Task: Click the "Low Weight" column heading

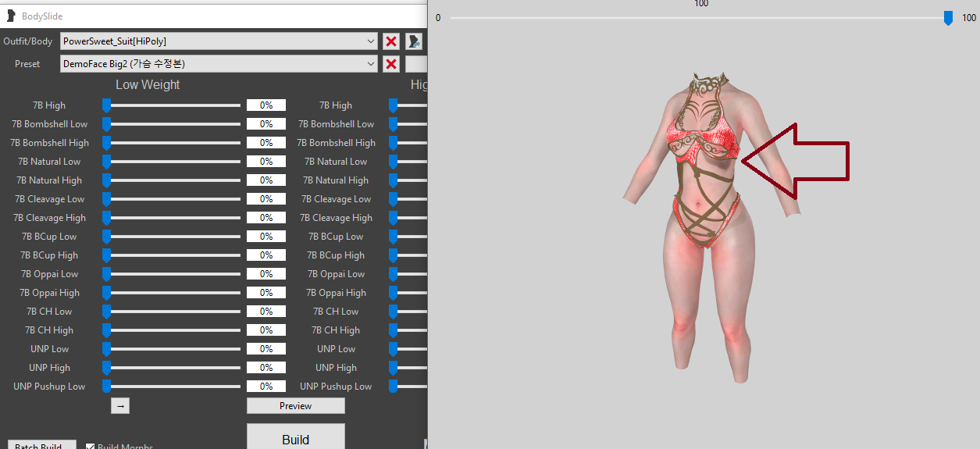Action: [148, 84]
